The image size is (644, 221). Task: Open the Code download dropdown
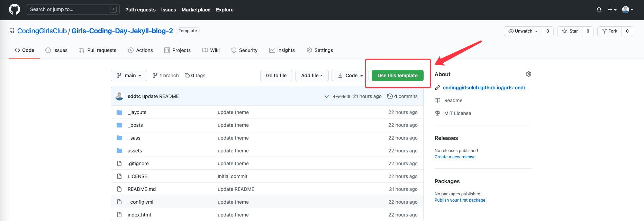[350, 76]
